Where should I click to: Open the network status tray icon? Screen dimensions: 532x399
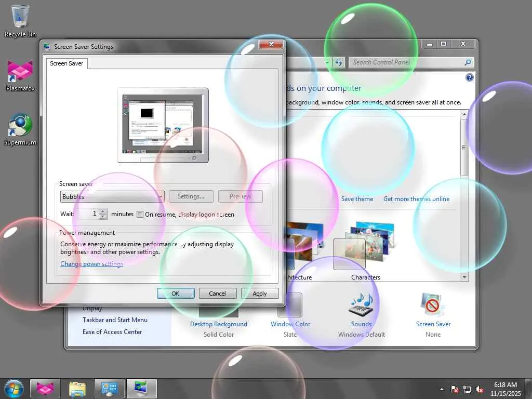(467, 389)
